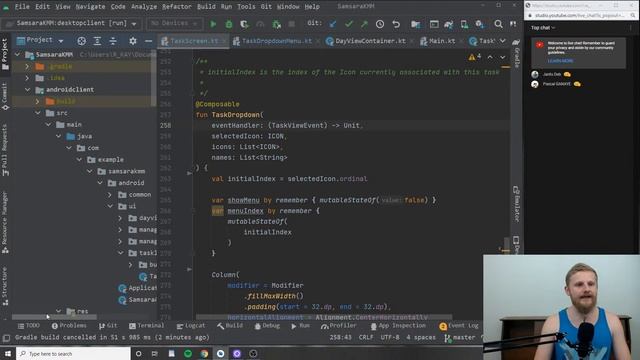
Task: Open the Logcat tool window
Action: click(191, 326)
